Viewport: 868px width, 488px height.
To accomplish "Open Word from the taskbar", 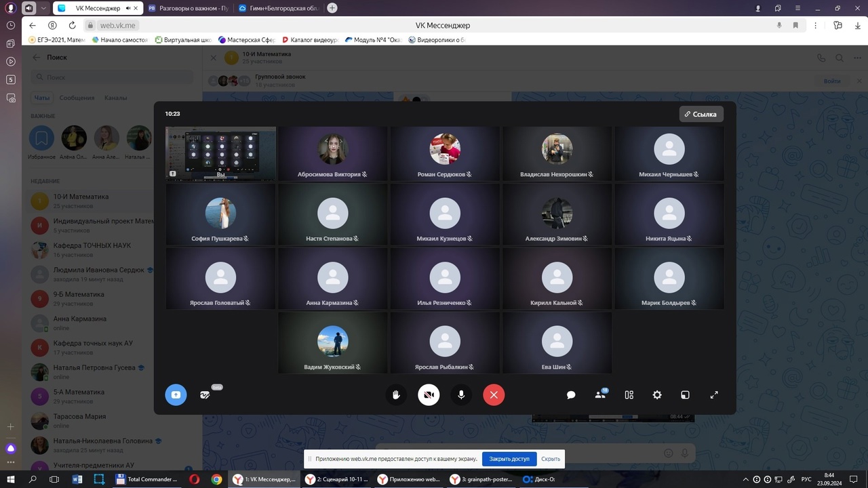I will pyautogui.click(x=77, y=479).
